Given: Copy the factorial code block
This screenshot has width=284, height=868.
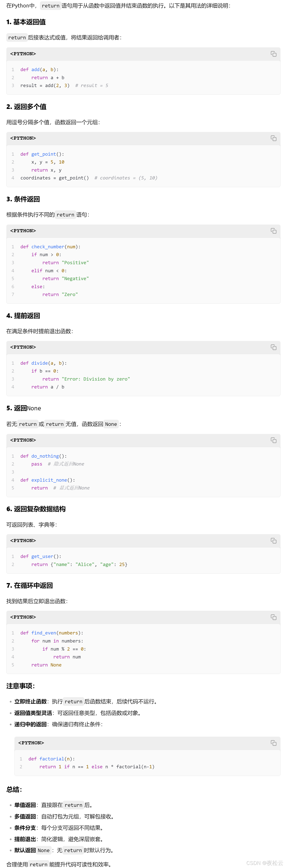Looking at the screenshot, I should (273, 743).
